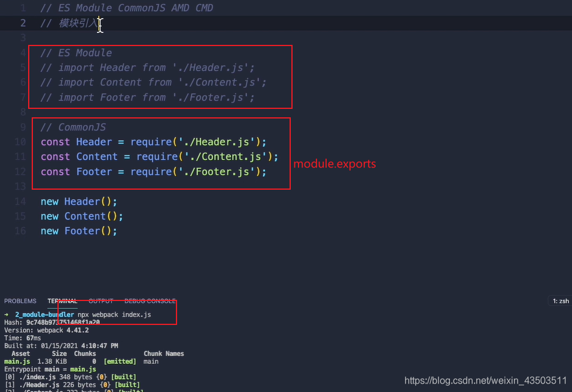Click 'new Footer();' on line 16
Viewport: 572px width, 392px height.
click(79, 231)
